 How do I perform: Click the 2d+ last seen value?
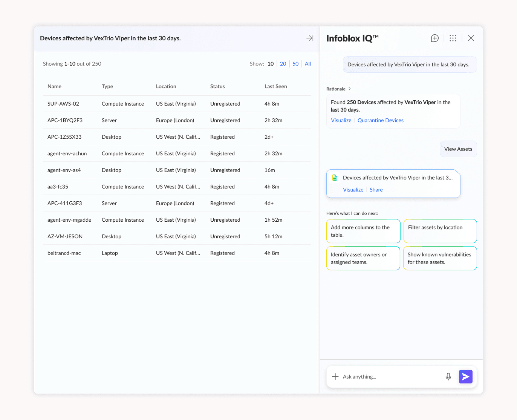click(269, 137)
